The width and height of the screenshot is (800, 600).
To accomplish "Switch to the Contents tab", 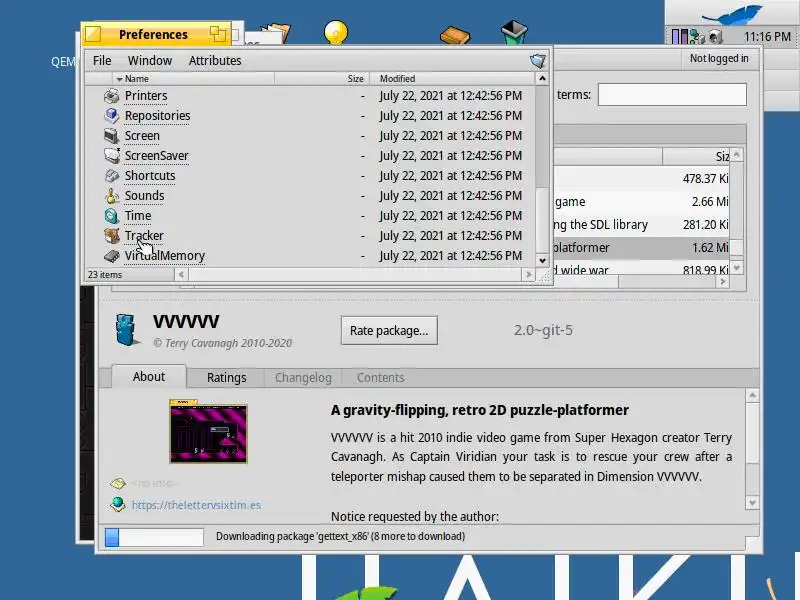I will [380, 378].
